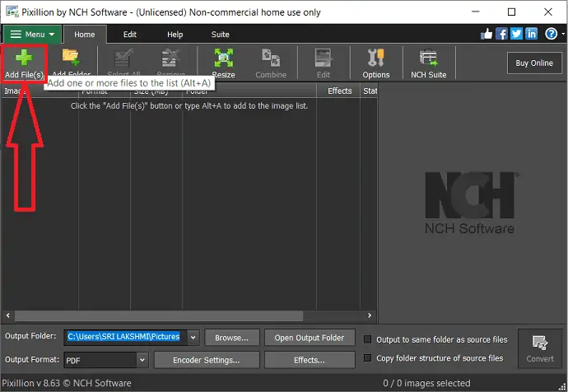Viewport: 568px width, 392px height.
Task: Click the Effects... button
Action: pos(310,360)
